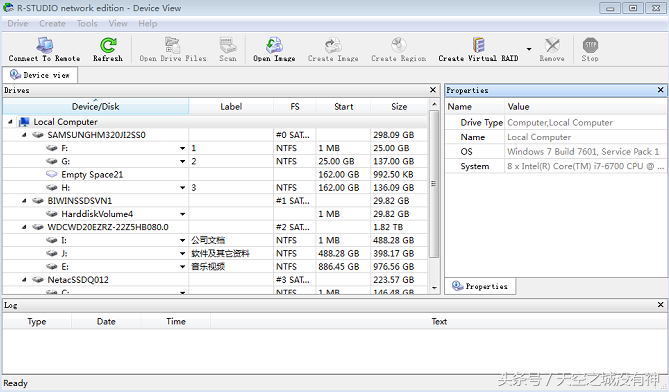This screenshot has width=669, height=392.
Task: Collapse the WDCWD20EZRZ-22Z5HB080.0 disk node
Action: [24, 227]
